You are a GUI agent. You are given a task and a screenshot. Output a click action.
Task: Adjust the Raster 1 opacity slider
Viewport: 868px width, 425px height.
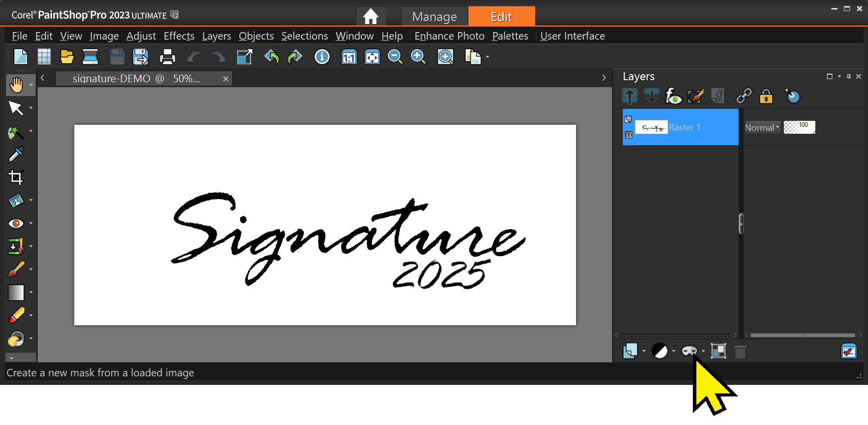[x=799, y=127]
